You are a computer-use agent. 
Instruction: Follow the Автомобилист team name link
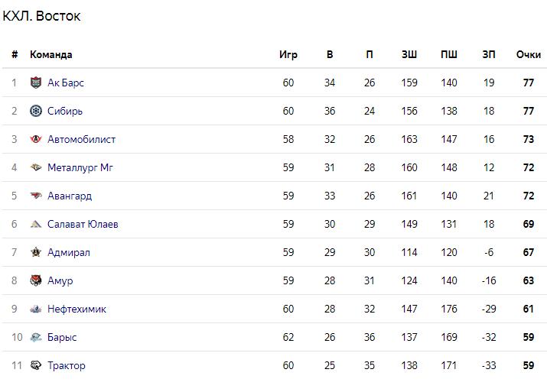pos(82,139)
